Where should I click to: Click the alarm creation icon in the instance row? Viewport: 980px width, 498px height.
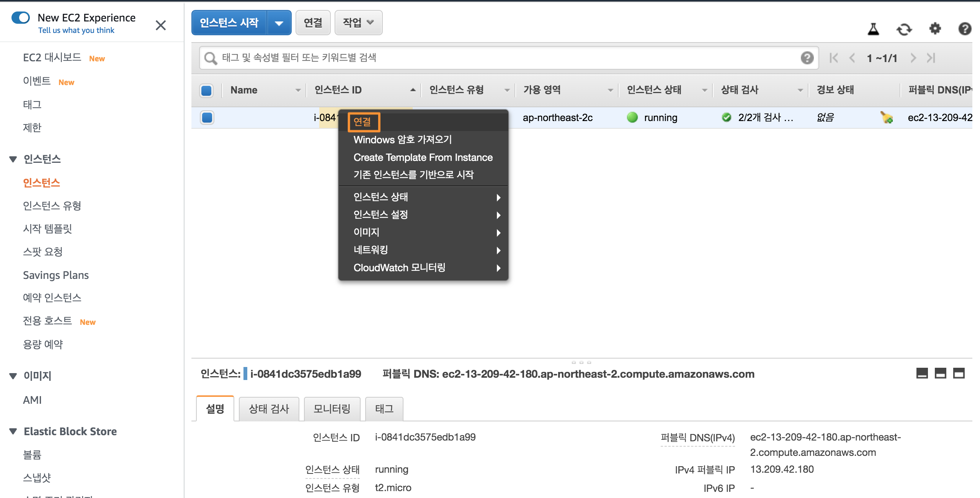tap(886, 117)
